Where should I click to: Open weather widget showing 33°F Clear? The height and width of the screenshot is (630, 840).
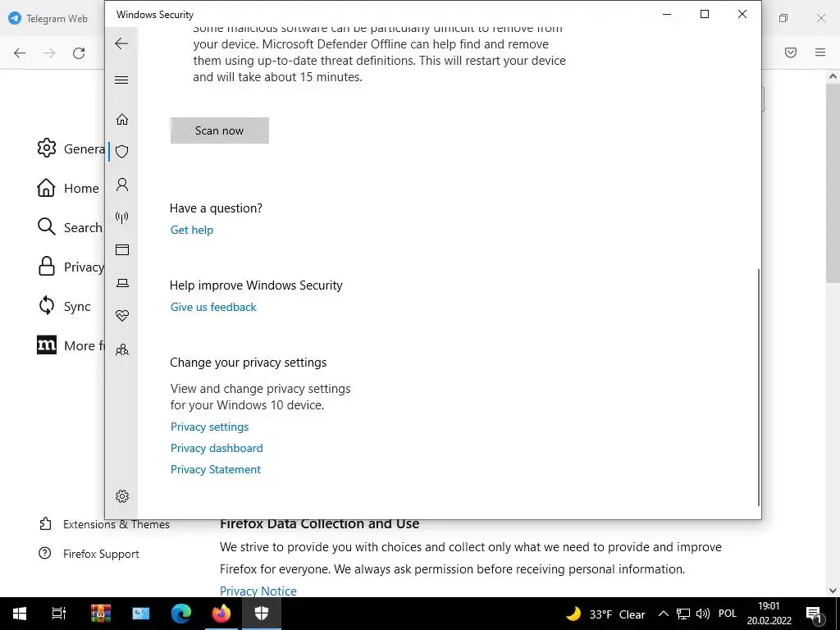tap(606, 614)
